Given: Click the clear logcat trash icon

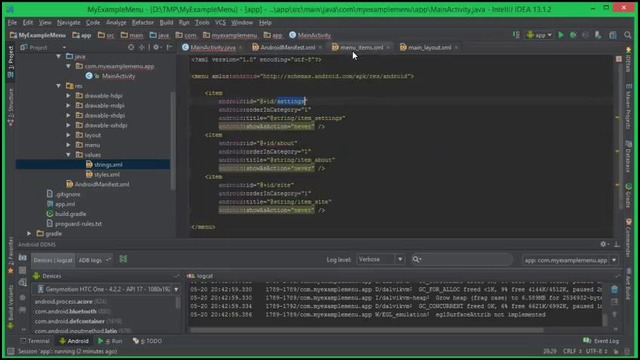Looking at the screenshot, I should pos(614,290).
